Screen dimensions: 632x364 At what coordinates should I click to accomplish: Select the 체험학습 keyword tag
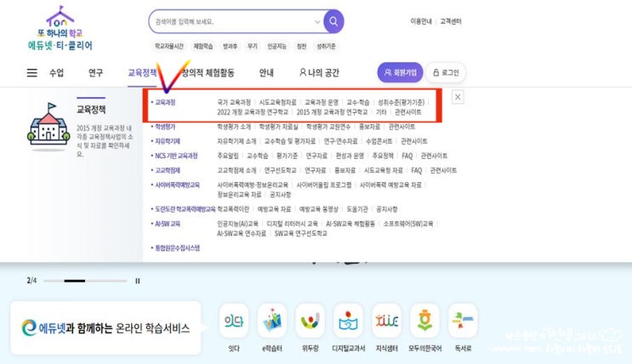pyautogui.click(x=203, y=47)
